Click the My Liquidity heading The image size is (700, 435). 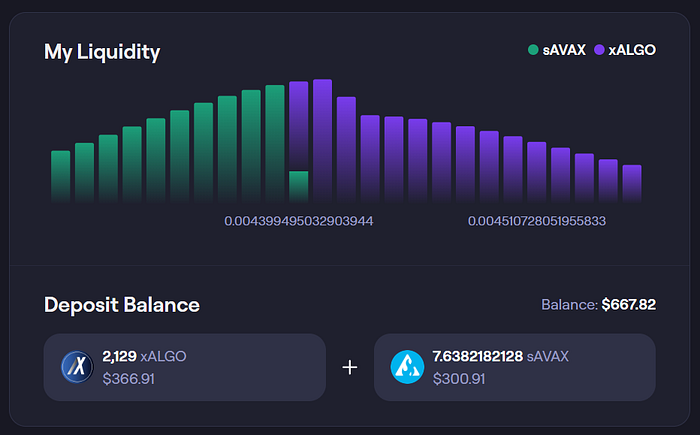[102, 52]
